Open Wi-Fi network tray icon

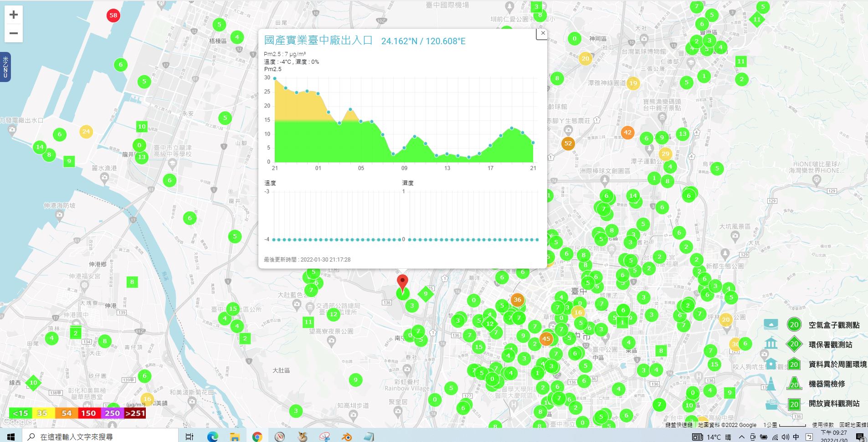[x=775, y=437]
